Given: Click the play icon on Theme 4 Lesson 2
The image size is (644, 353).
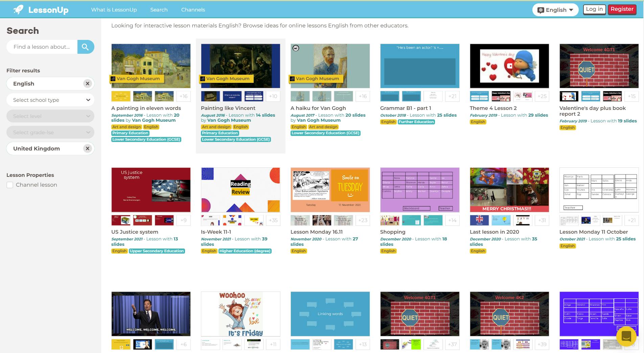Looking at the screenshot, I should click(509, 66).
